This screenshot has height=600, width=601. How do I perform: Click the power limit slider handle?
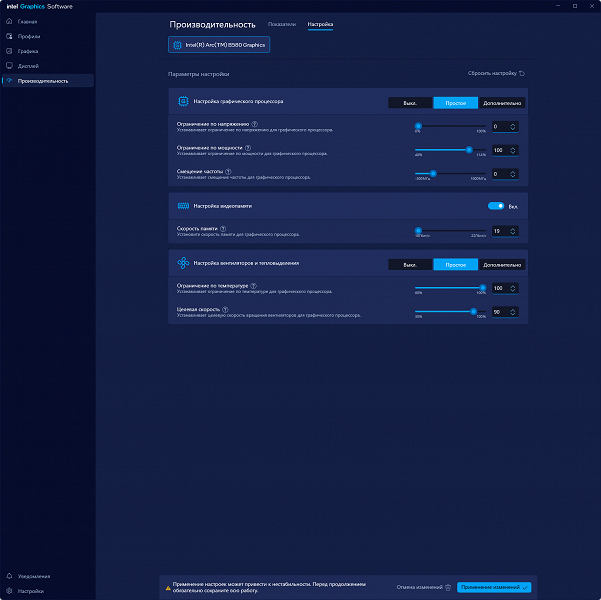point(469,150)
